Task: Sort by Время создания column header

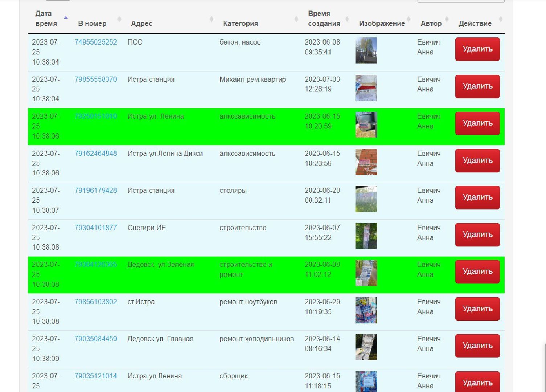Action: (x=324, y=19)
